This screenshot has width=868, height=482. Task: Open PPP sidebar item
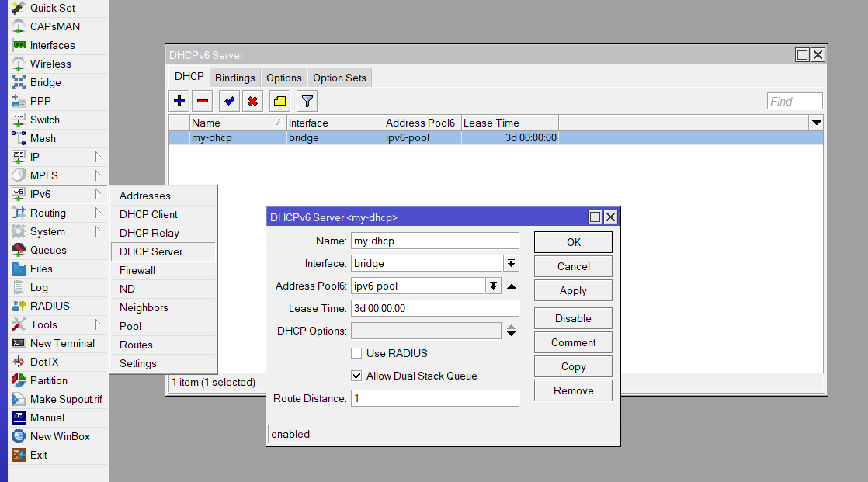pyautogui.click(x=58, y=101)
